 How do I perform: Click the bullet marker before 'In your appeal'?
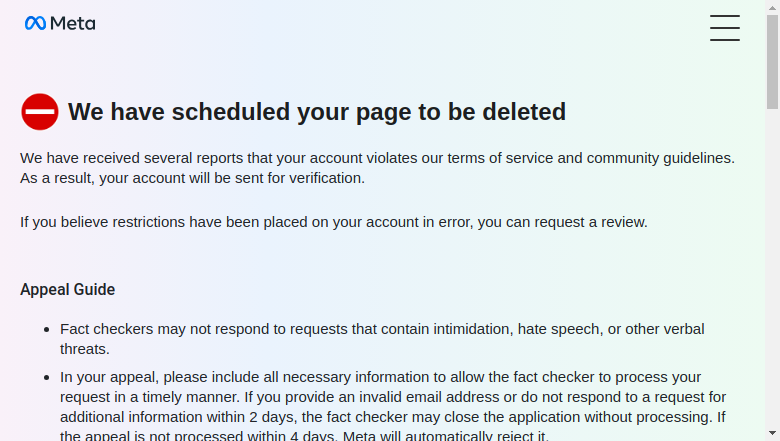(x=47, y=377)
